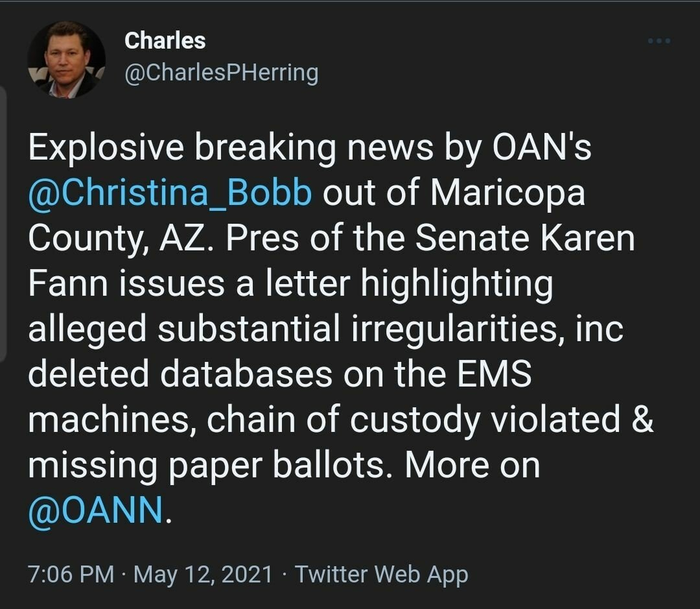This screenshot has width=700, height=609.
Task: Visit the @OANN mention link
Action: point(96,510)
